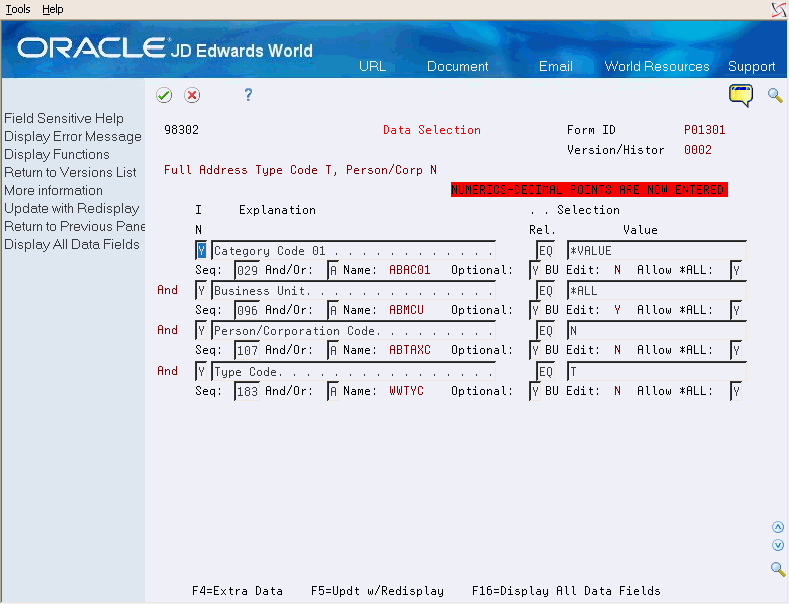Click Return to Previous Panel link
Screen dimensions: 789x604
click(74, 226)
